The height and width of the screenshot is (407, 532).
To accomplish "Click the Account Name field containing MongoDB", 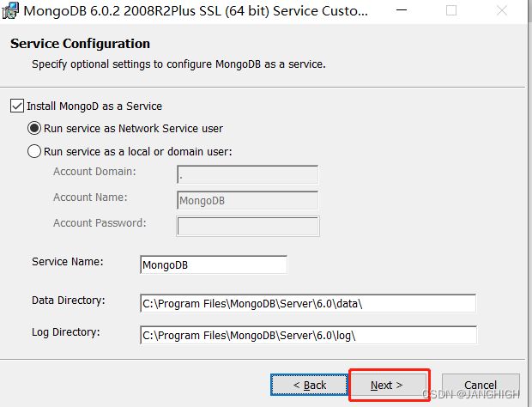I will [x=247, y=200].
